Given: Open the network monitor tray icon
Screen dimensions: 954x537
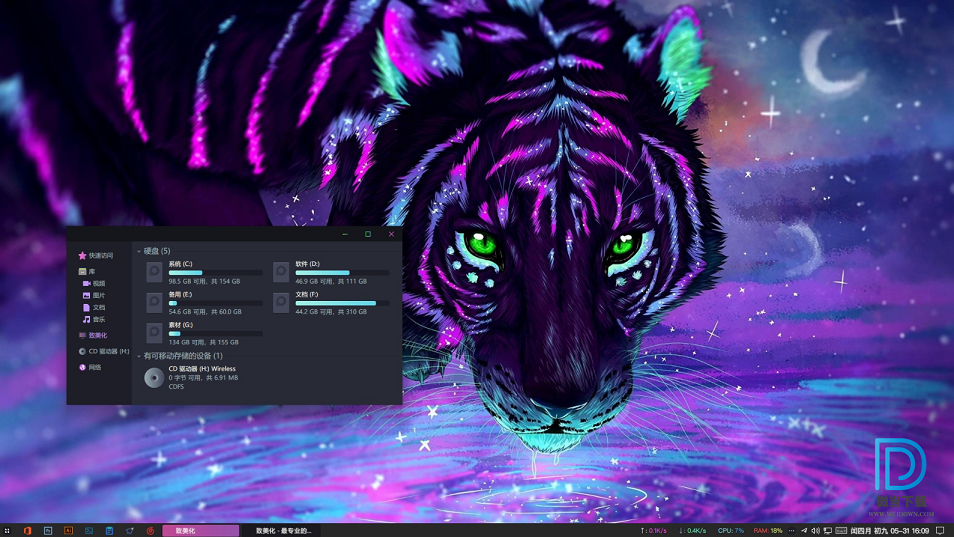Looking at the screenshot, I should [827, 530].
